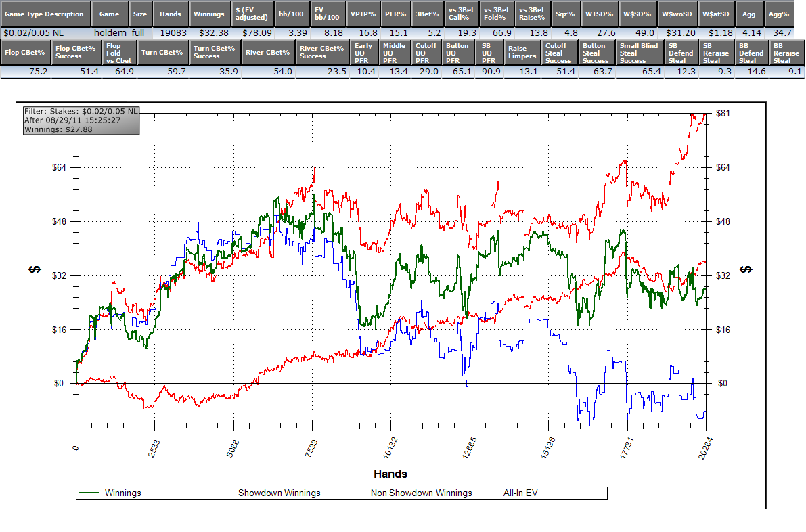Click the Showdown Winnings legend entry
Screen dimensions: 806x532
[x=279, y=493]
